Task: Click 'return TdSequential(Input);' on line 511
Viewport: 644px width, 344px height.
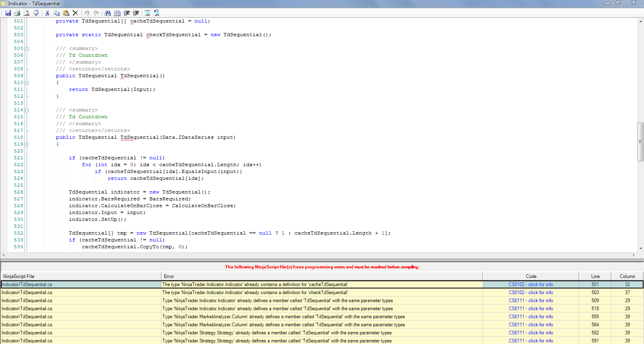Action: pos(112,89)
